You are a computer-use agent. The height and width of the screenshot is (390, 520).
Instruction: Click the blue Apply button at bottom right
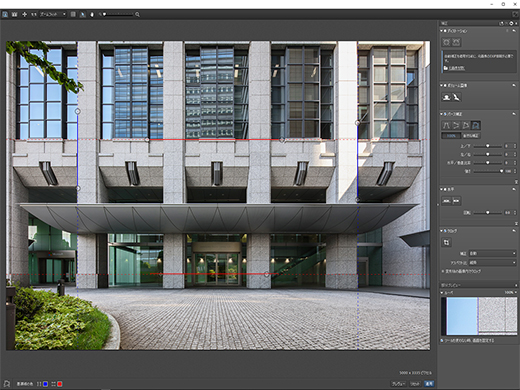[x=429, y=384]
